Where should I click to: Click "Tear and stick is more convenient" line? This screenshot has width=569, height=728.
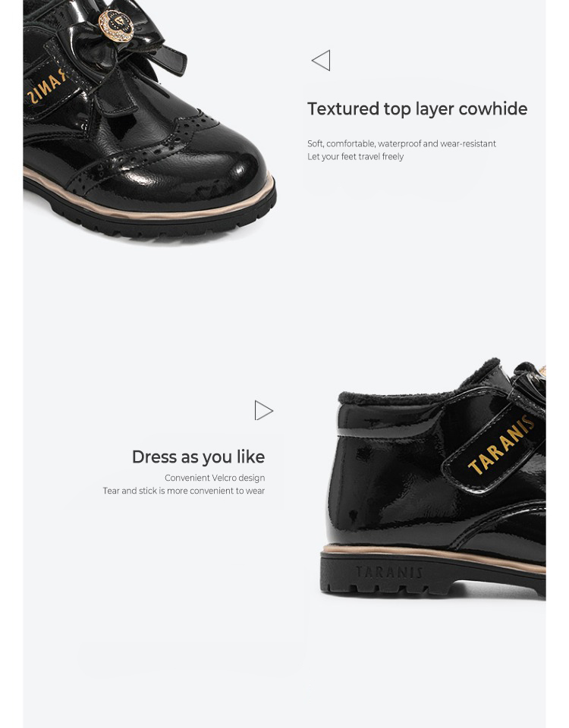click(x=184, y=491)
